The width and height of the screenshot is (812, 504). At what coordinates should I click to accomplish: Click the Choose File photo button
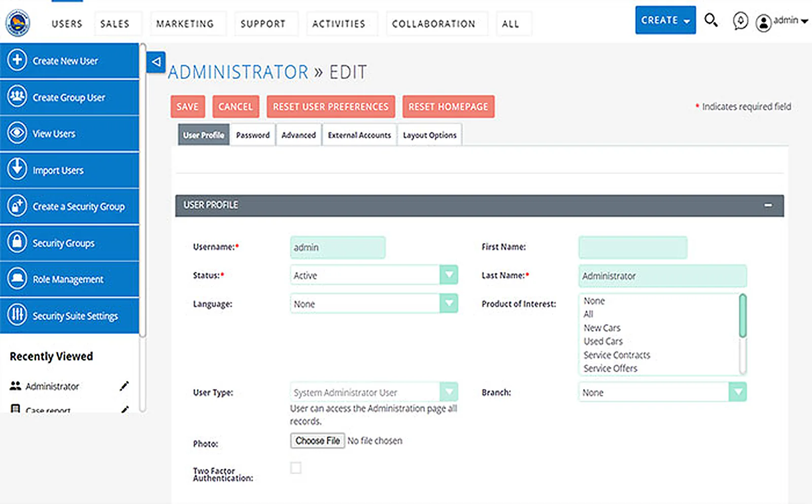tap(318, 441)
